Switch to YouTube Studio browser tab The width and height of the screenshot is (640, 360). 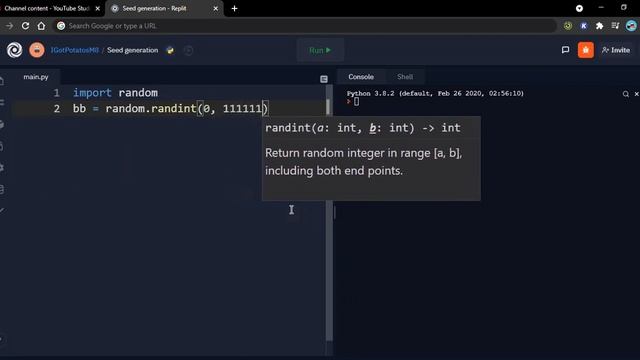[47, 8]
